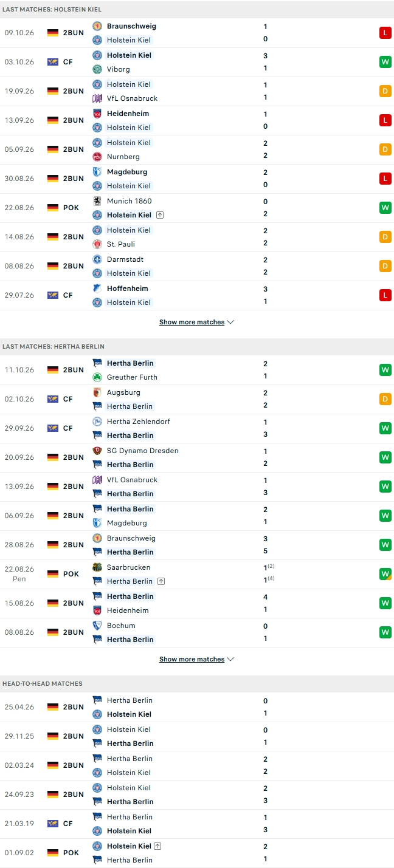Click the Greuther Furth crest icon

point(97,377)
